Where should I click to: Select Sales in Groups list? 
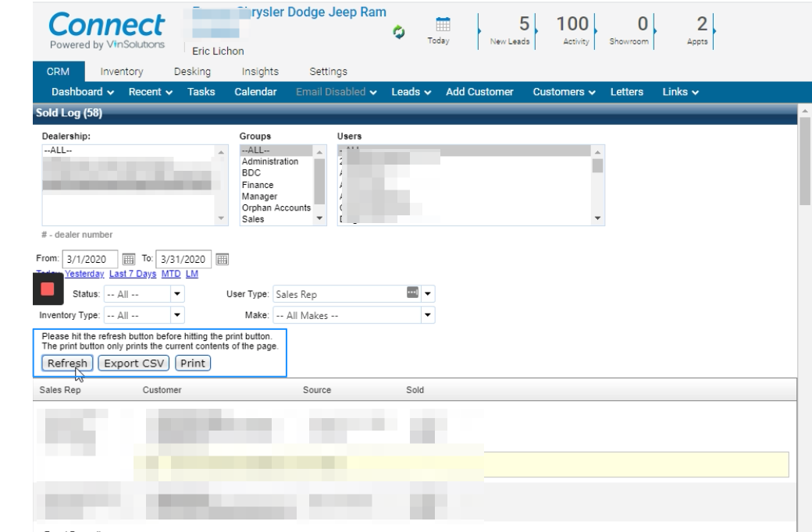pos(276,219)
